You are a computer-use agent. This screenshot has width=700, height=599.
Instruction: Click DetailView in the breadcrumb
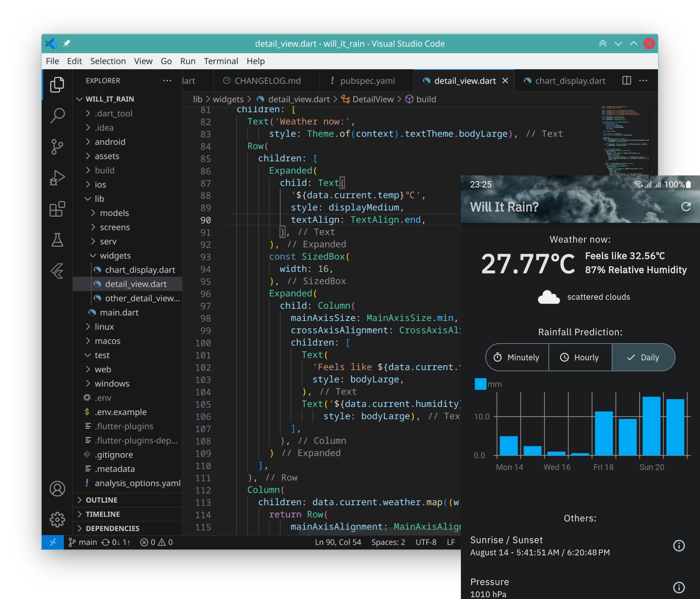click(x=368, y=99)
